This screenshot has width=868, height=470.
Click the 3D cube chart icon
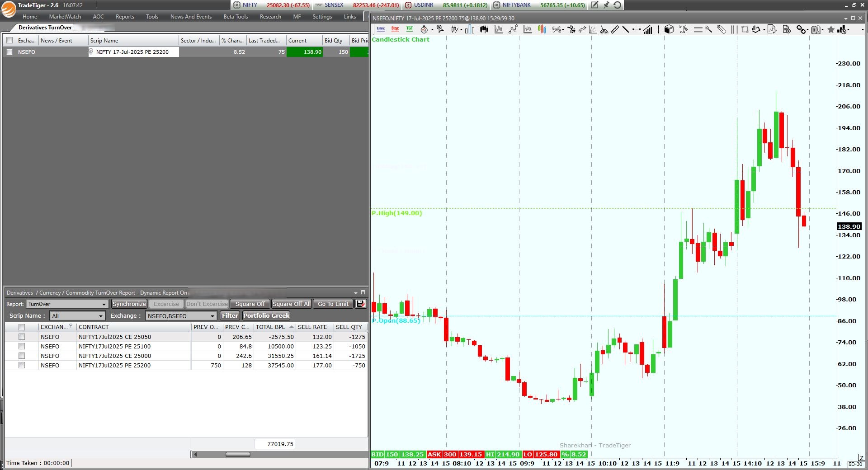669,29
